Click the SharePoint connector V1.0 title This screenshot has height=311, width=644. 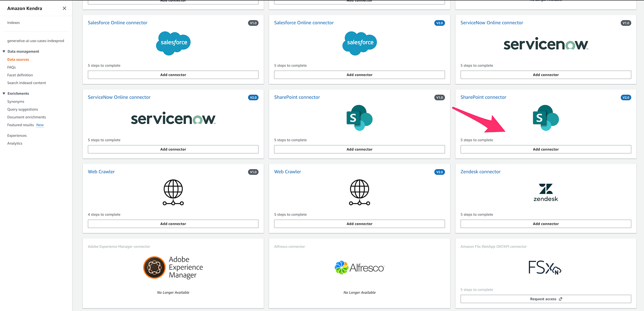click(x=297, y=97)
